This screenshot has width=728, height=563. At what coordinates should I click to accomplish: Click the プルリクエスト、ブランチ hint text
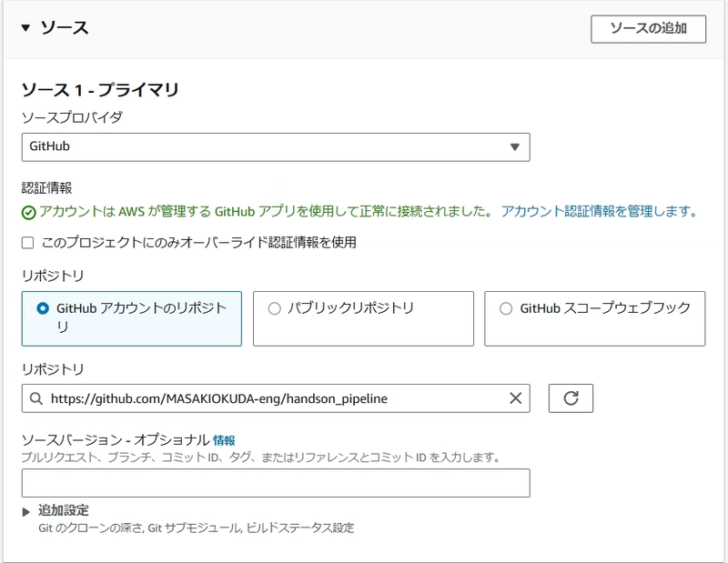click(261, 457)
